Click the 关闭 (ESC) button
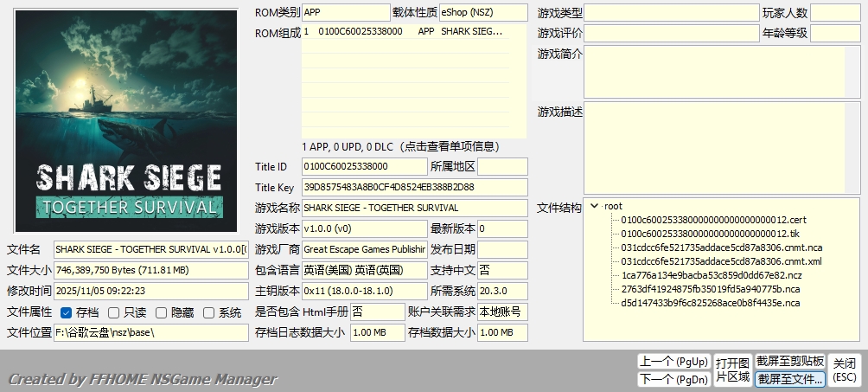This screenshot has width=868, height=392. (x=844, y=370)
